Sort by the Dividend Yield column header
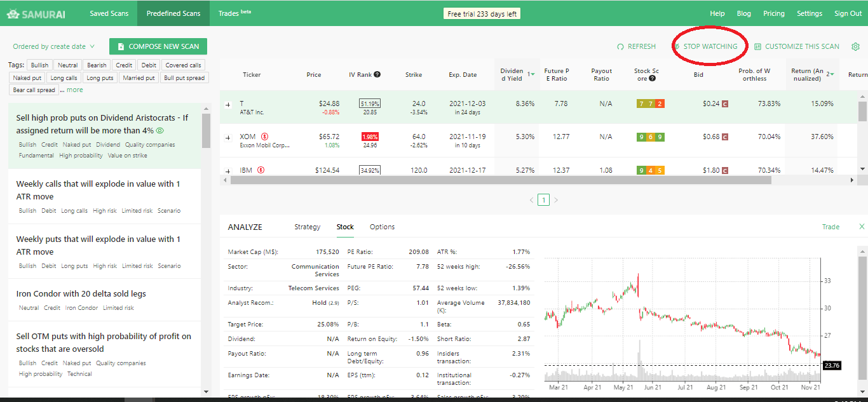The height and width of the screenshot is (402, 868). (516, 74)
